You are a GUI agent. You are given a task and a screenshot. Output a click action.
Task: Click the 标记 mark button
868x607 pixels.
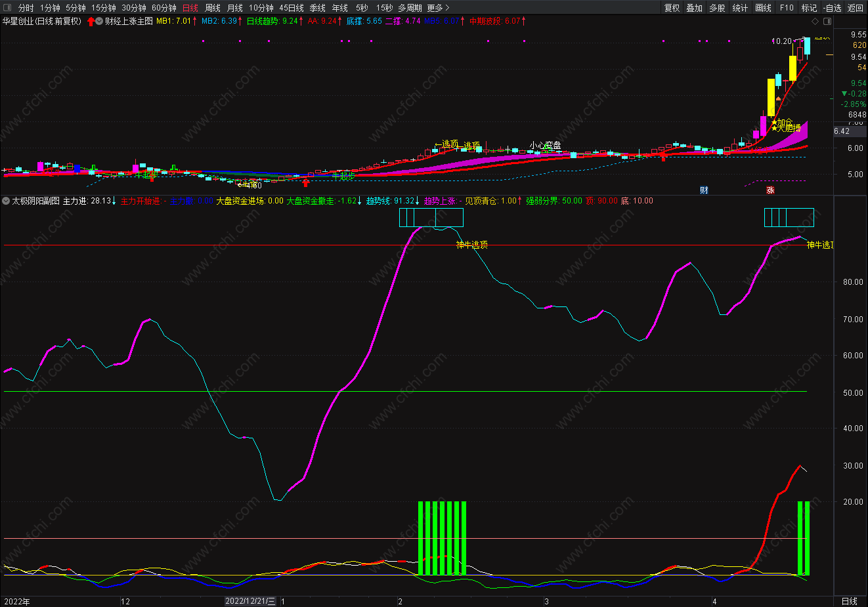click(809, 8)
